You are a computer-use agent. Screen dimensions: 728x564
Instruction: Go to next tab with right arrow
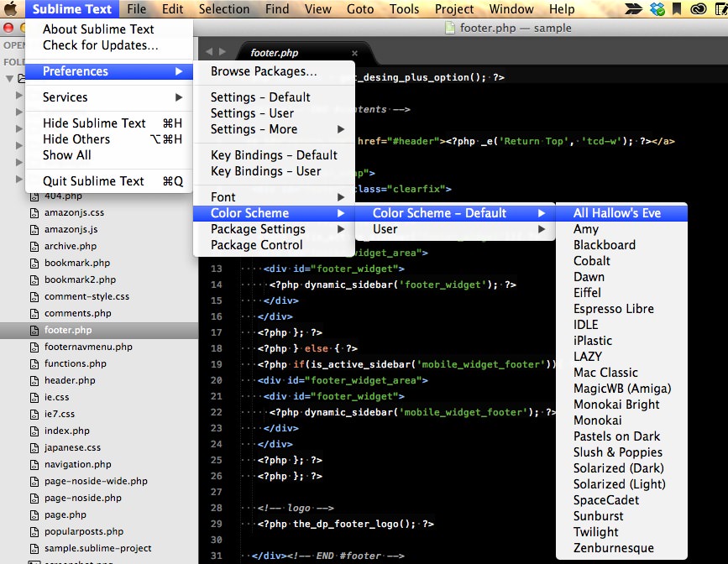click(223, 52)
